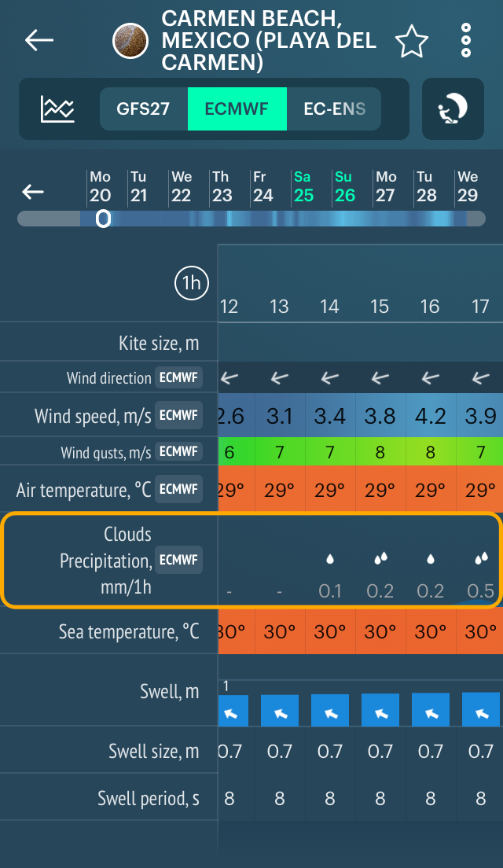
Task: Click the Carmen Beach spot thumbnail photo
Action: click(130, 40)
